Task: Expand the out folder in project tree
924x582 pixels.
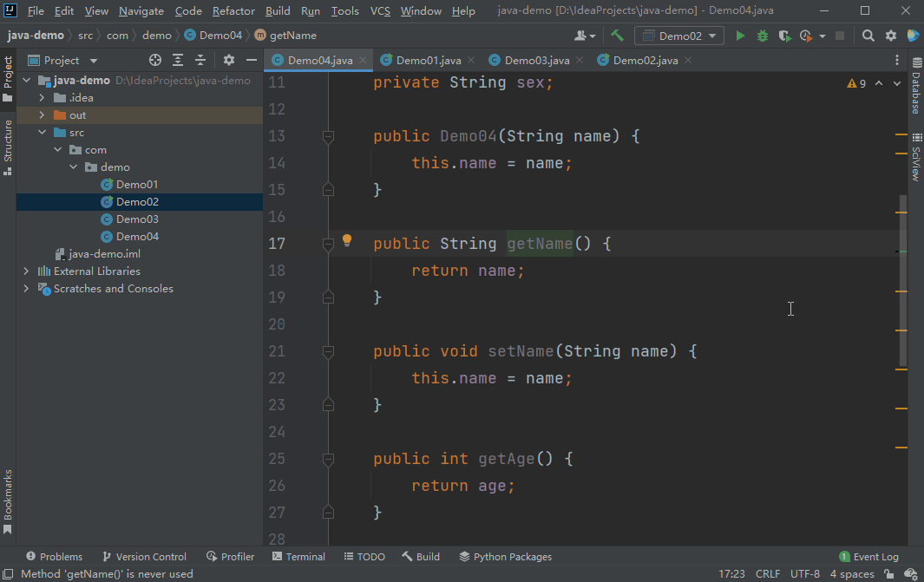Action: (x=42, y=115)
